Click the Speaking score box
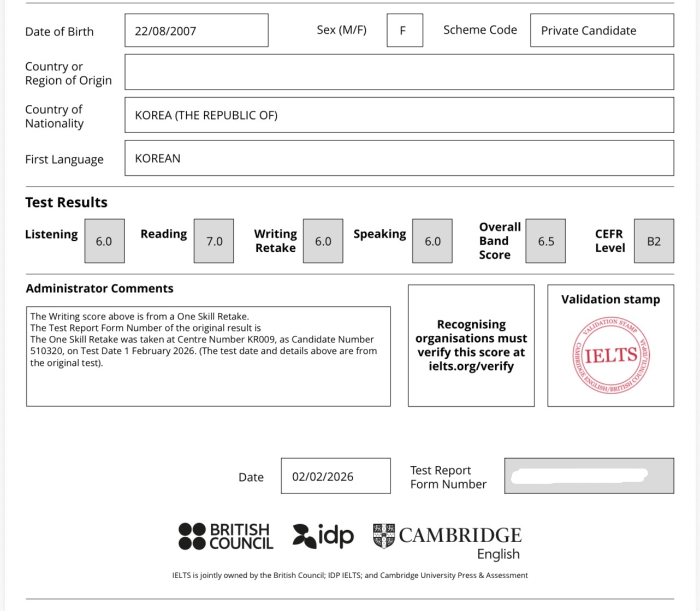Screen dimensions: 700x611 pyautogui.click(x=432, y=241)
